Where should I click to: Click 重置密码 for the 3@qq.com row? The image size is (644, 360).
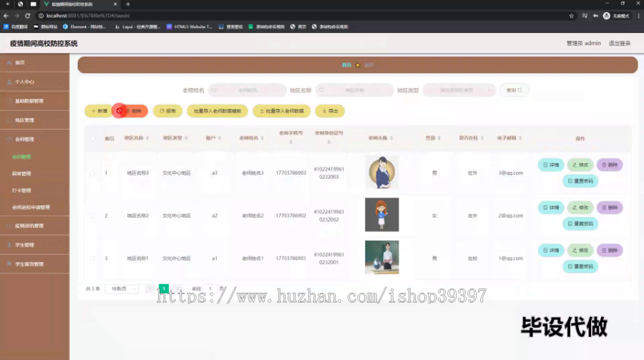click(580, 181)
